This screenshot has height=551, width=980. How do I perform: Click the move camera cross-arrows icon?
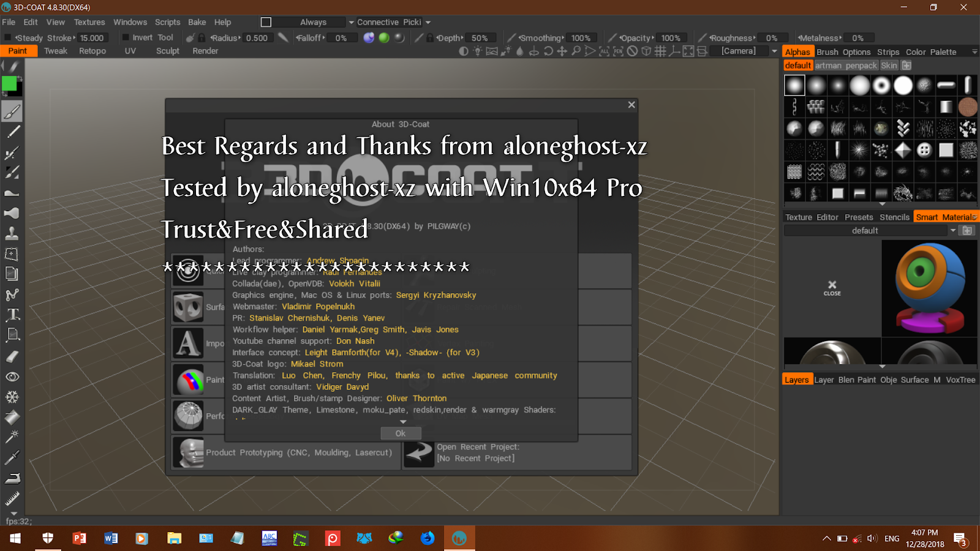pyautogui.click(x=562, y=51)
